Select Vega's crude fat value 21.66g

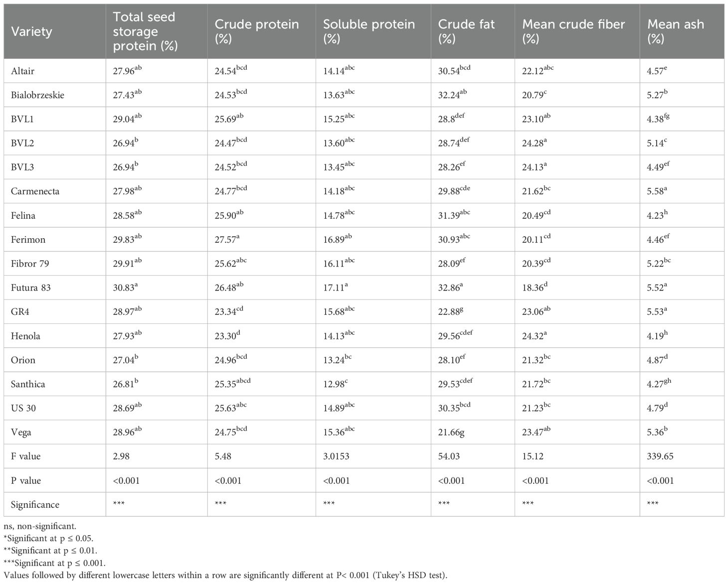(451, 433)
